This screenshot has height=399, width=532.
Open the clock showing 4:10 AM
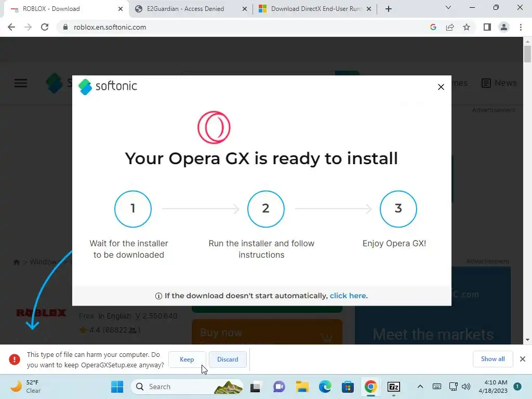493,387
